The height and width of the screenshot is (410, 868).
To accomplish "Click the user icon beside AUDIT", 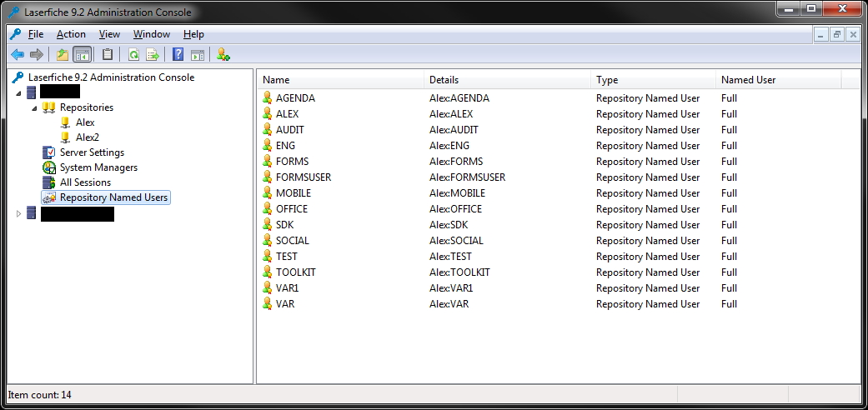I will (268, 130).
